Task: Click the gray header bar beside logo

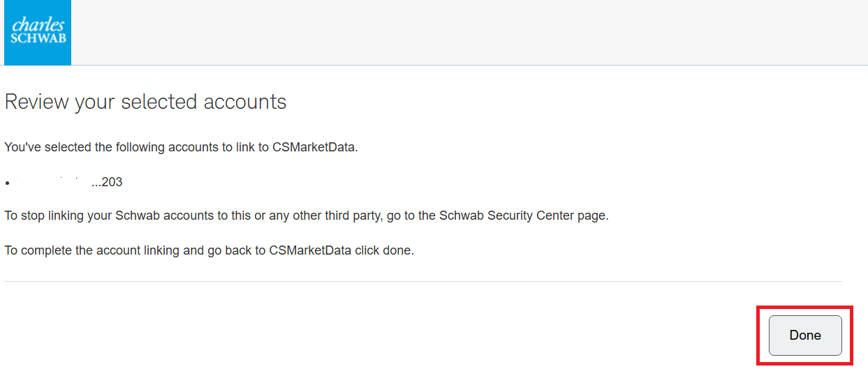Action: click(469, 33)
